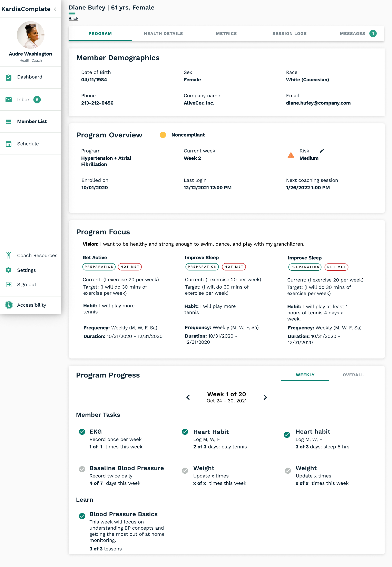This screenshot has width=392, height=567.
Task: Click the Inbox envelope icon
Action: point(9,100)
